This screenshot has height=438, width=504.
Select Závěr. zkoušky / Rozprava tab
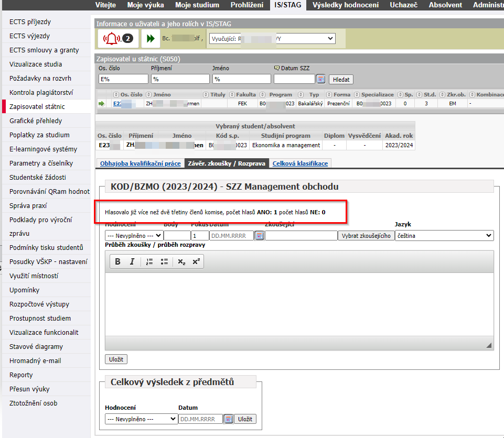point(227,163)
